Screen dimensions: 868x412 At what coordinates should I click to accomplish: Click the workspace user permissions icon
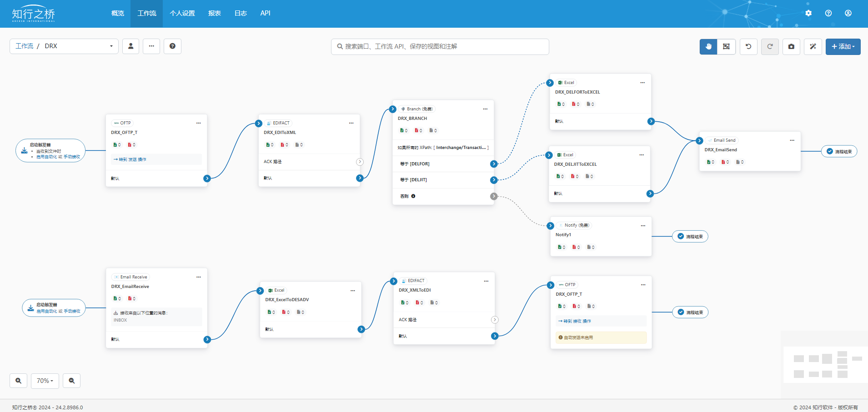(130, 46)
